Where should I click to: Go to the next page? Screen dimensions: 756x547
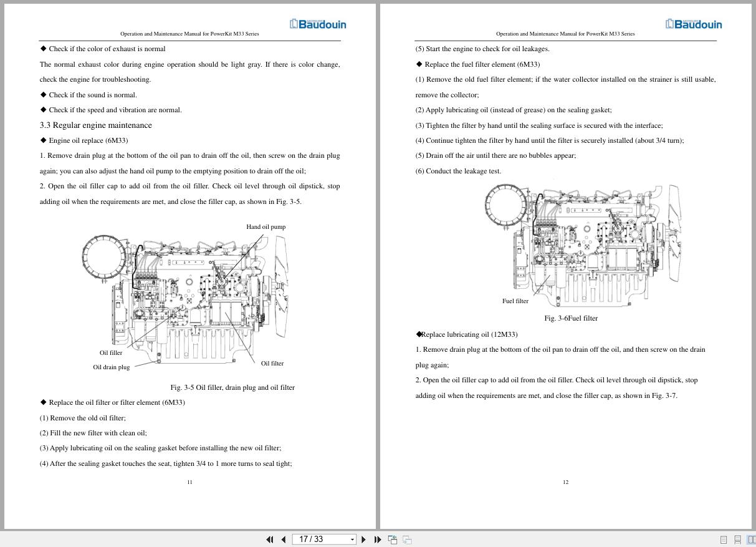(x=364, y=540)
